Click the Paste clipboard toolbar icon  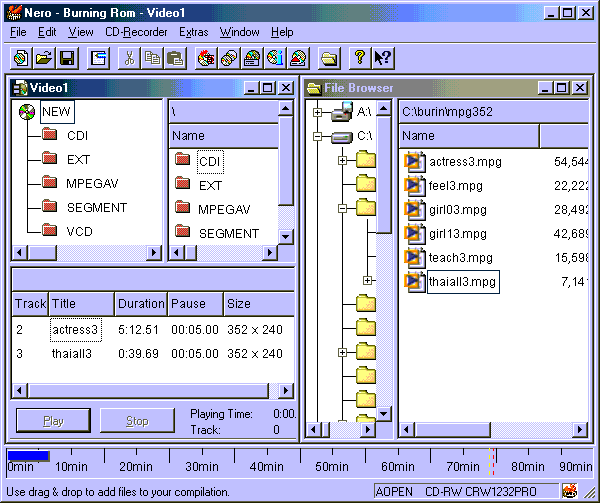174,58
